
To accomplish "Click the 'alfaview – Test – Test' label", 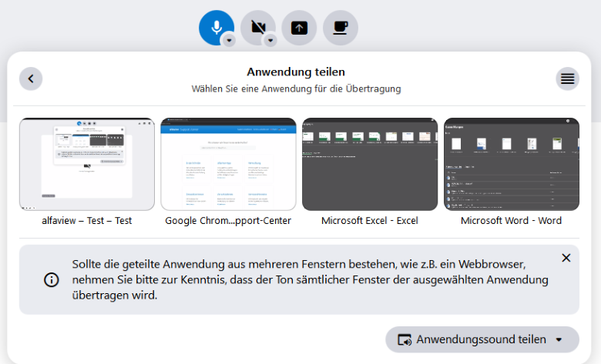I will tap(87, 221).
